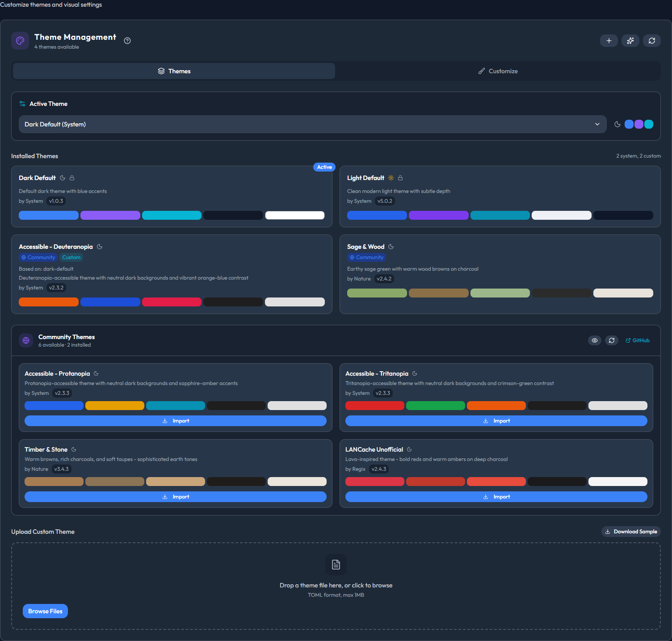Click the plus button to add a theme
The height and width of the screenshot is (641, 672).
pos(609,41)
